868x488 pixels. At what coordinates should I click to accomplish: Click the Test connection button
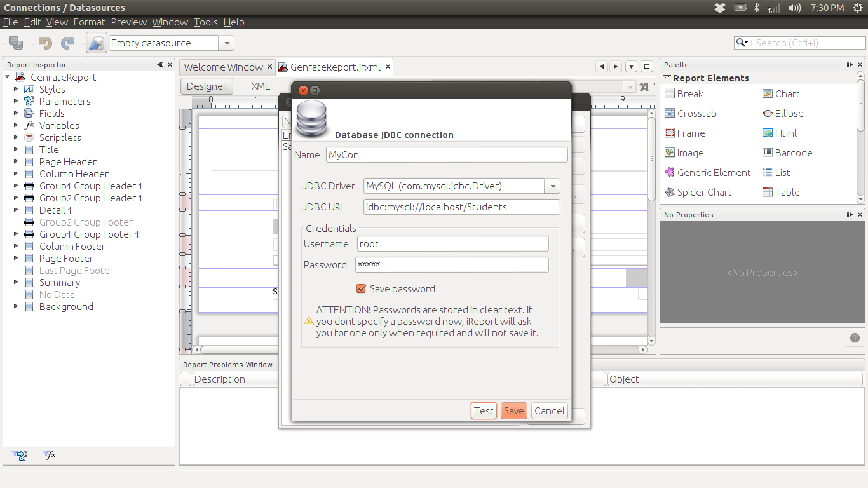[x=484, y=410]
